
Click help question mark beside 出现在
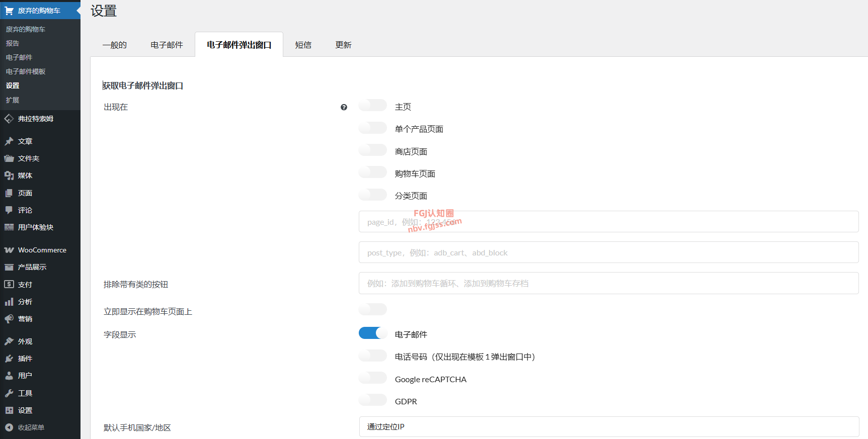[x=344, y=107]
